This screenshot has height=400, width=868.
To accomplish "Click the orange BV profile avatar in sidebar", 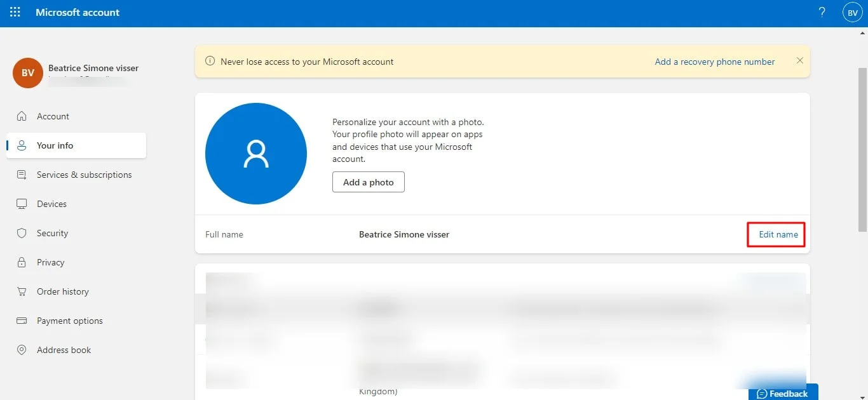I will [28, 73].
